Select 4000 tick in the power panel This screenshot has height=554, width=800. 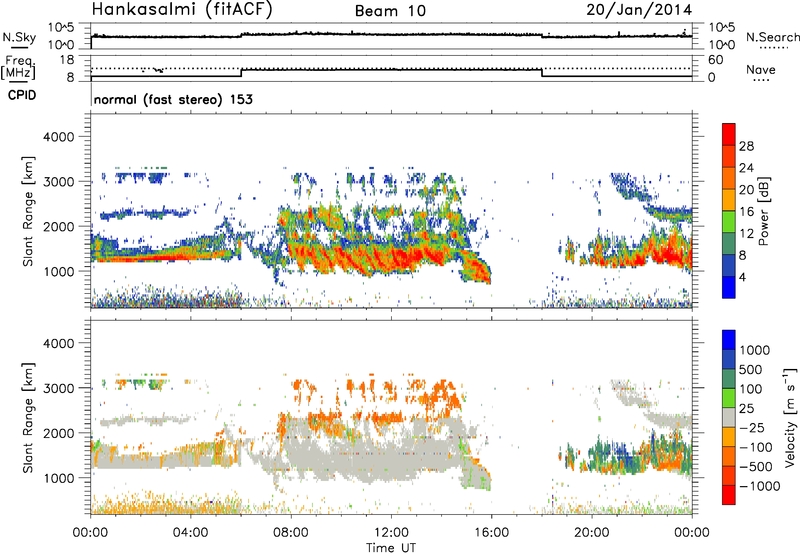[x=58, y=137]
